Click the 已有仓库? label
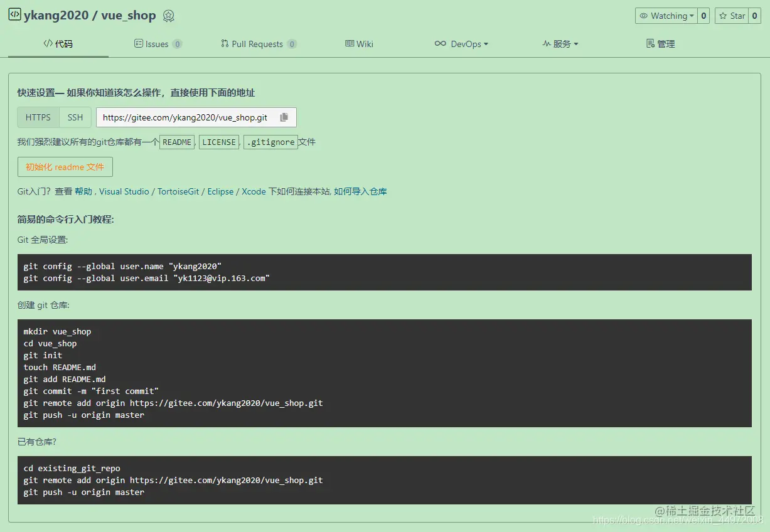 coord(37,442)
